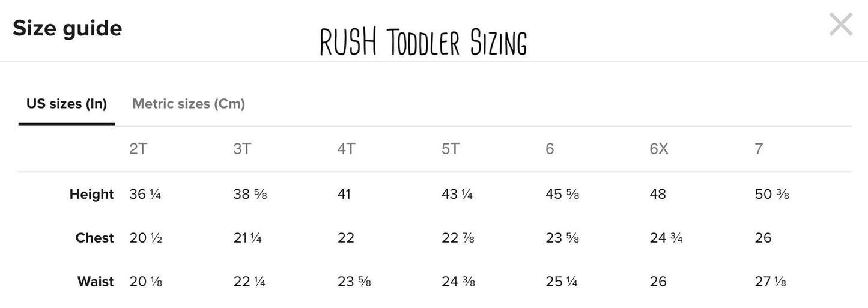Select the 6X chest value 24 ¾

click(x=666, y=238)
